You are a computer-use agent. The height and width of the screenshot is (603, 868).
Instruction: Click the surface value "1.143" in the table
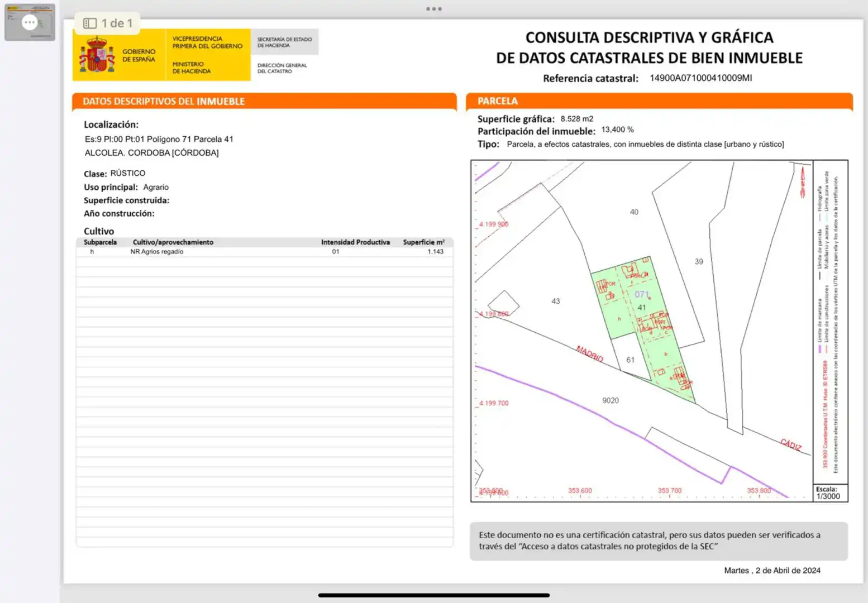pos(436,252)
